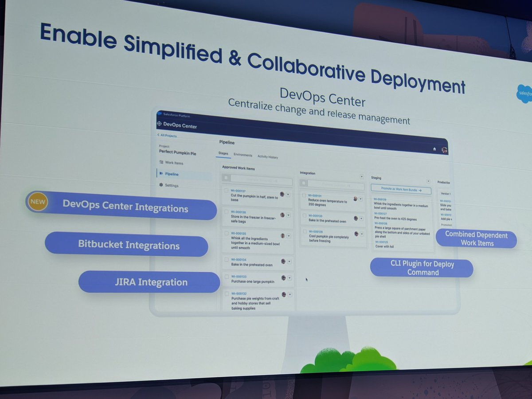
Task: Click the DevOps Center header logo icon
Action: tap(159, 124)
